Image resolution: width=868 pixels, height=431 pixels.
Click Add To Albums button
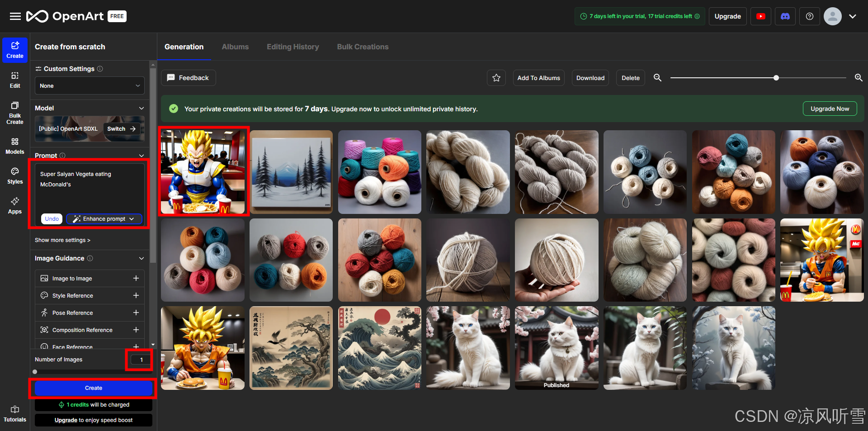pyautogui.click(x=539, y=78)
